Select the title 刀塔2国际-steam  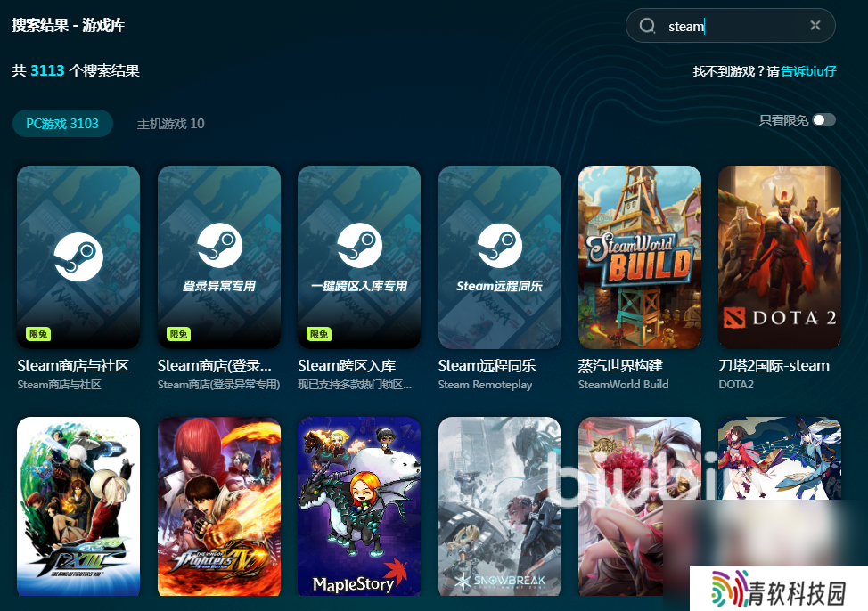click(x=774, y=366)
